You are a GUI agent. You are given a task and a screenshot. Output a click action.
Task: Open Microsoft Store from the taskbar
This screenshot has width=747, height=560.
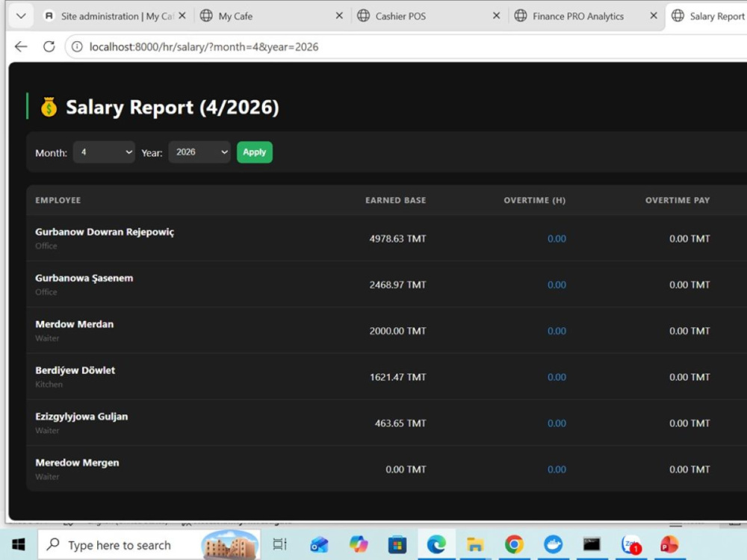[397, 544]
